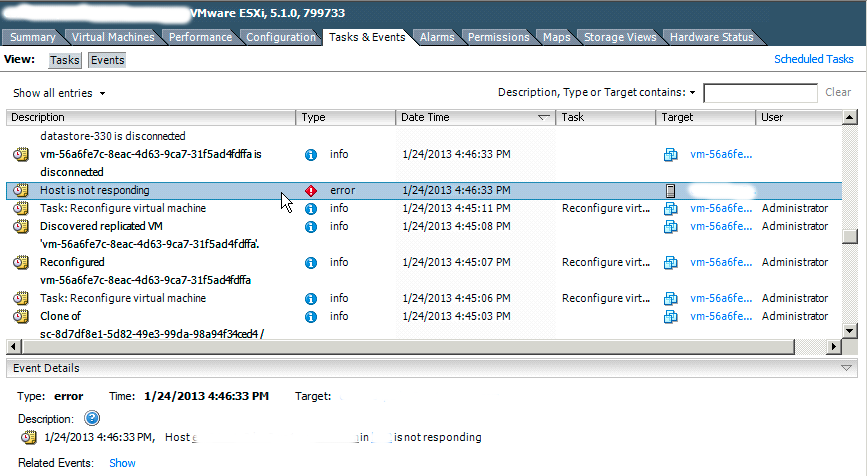Viewport: 868px width, 476px height.
Task: Click the Show related events link
Action: click(122, 463)
